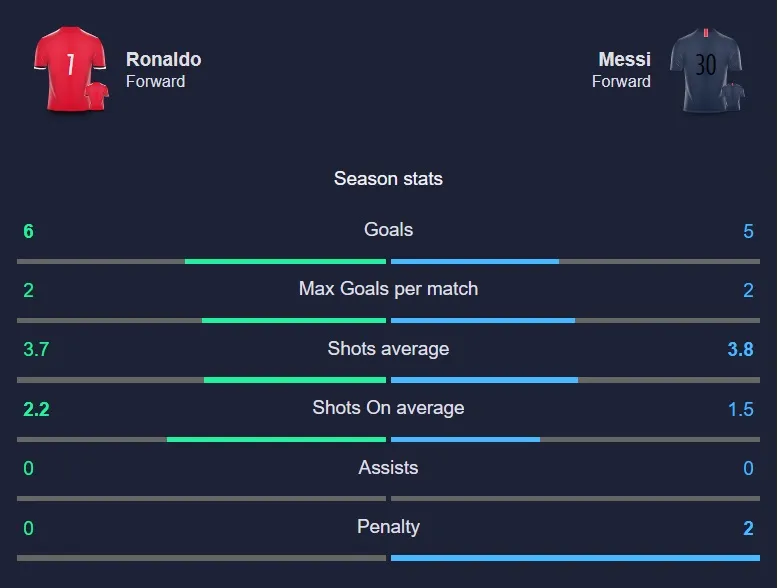This screenshot has width=779, height=588.
Task: Click Messi's blue Goals bar
Action: click(x=475, y=261)
